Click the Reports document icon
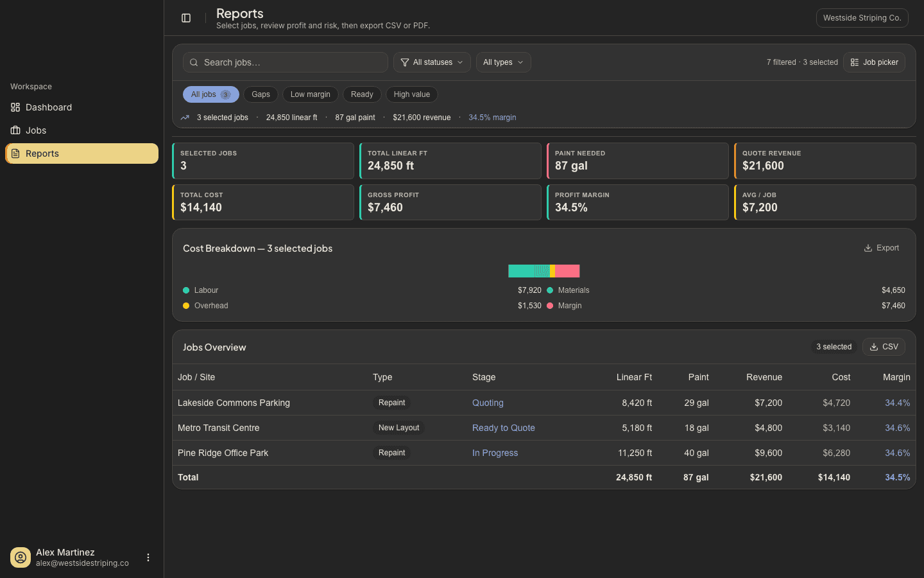 (x=15, y=153)
